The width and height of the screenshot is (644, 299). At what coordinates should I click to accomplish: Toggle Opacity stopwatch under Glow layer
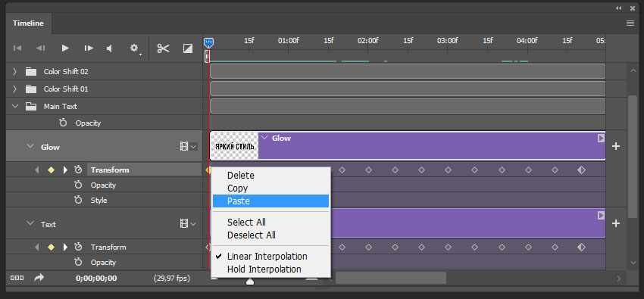pyautogui.click(x=78, y=185)
